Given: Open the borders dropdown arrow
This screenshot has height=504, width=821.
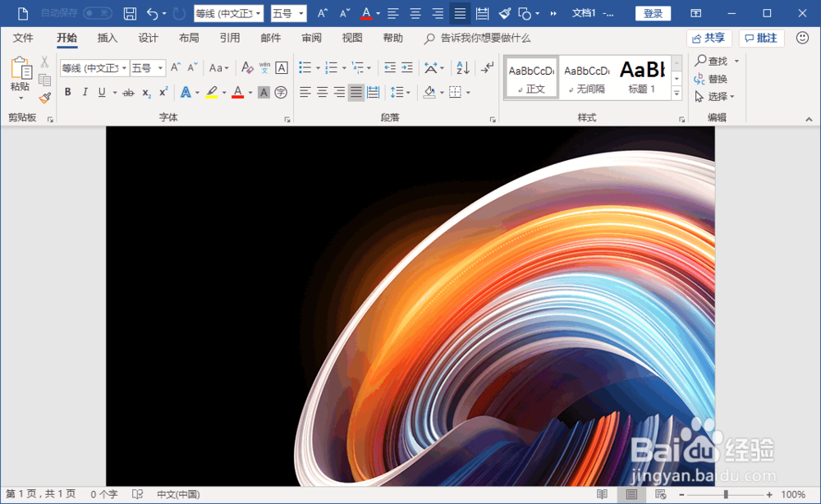Looking at the screenshot, I should (468, 93).
